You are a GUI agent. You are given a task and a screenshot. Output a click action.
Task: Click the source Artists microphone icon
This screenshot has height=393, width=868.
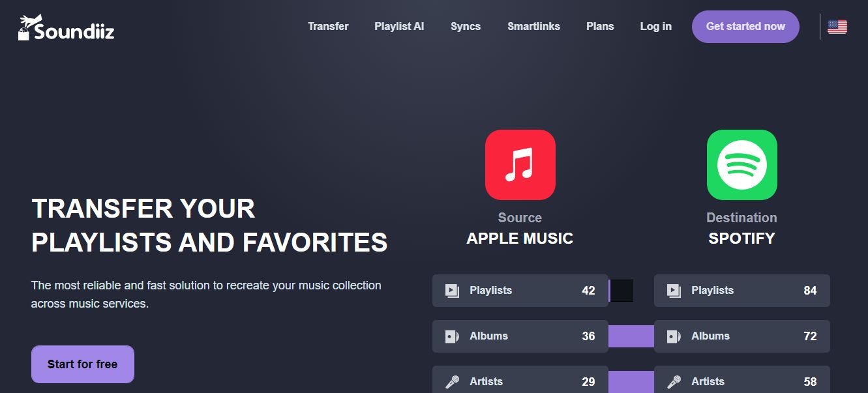point(452,382)
